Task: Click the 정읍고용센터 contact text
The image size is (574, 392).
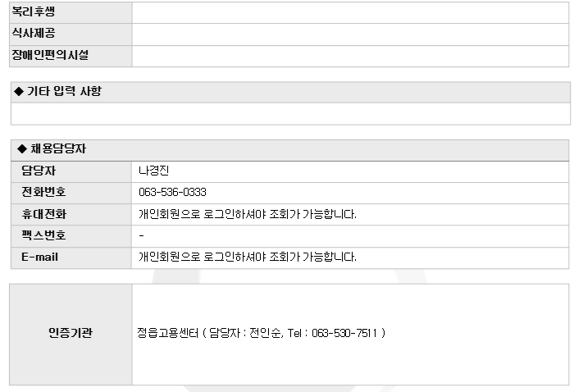Action: pyautogui.click(x=261, y=333)
